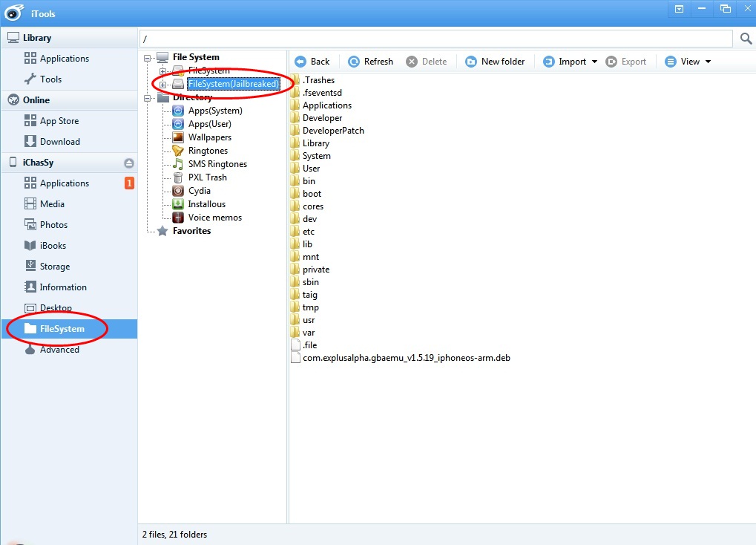The image size is (756, 545).
Task: Click the search magnifier icon
Action: [746, 39]
